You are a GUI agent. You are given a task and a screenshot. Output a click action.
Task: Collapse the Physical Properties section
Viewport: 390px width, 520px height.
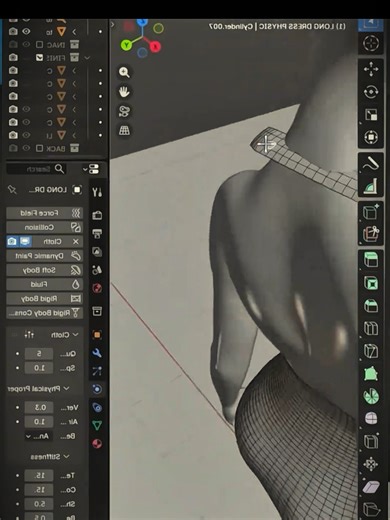(66, 388)
